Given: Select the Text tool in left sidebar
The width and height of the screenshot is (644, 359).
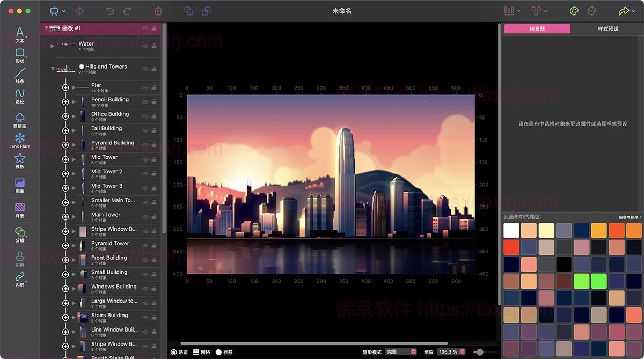Looking at the screenshot, I should pyautogui.click(x=20, y=34).
